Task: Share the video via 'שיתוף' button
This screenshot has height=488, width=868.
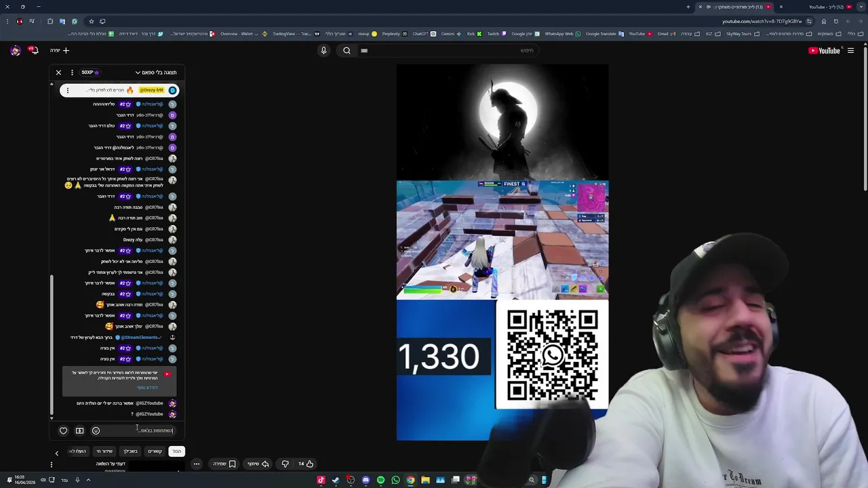Action: click(258, 464)
